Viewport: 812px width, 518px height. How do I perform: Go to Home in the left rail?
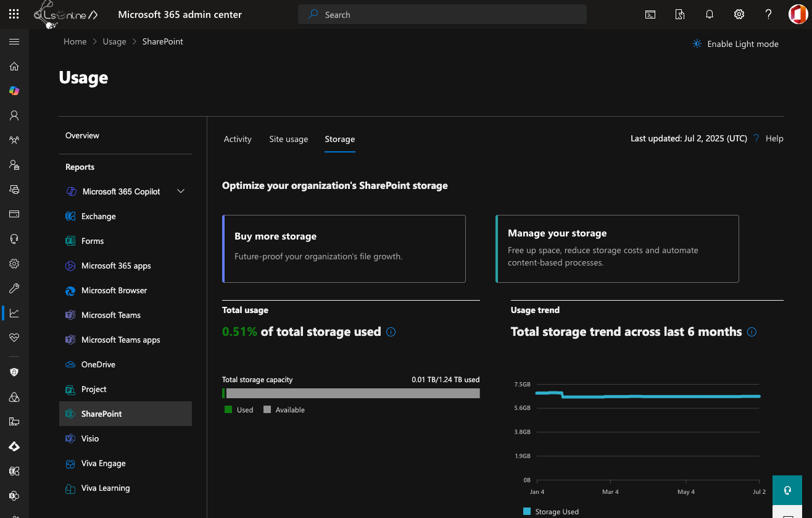[x=14, y=67]
